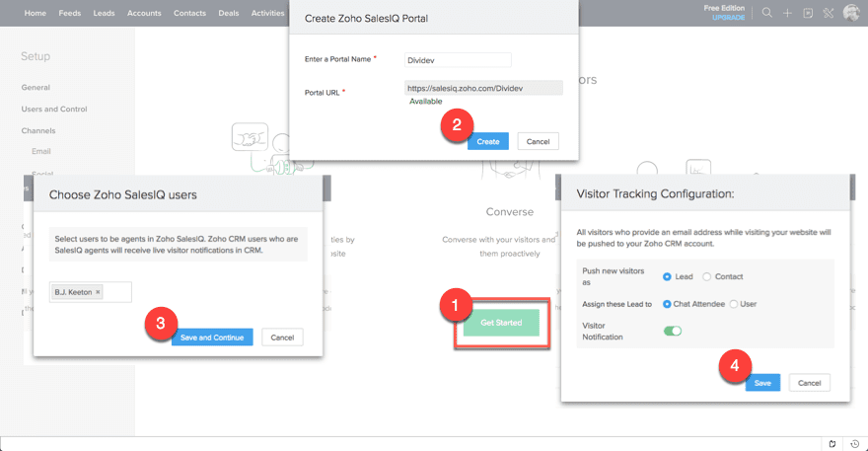Click the puzzle icon in bottom bar
868x451 pixels.
click(x=832, y=443)
